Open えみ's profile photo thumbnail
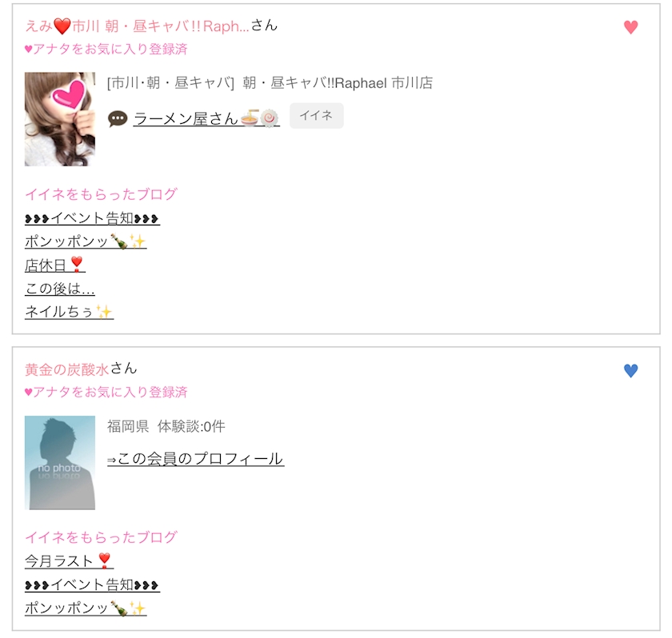Screen dimensions: 672x638 (60, 119)
